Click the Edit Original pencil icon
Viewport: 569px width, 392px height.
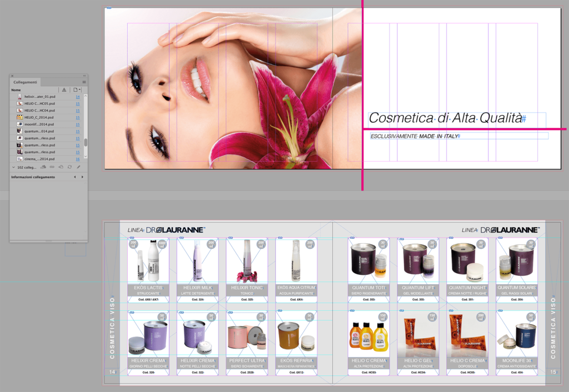point(78,167)
